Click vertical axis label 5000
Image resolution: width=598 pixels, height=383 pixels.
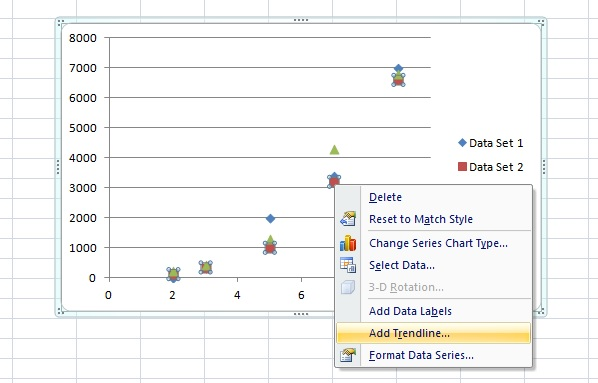click(83, 128)
